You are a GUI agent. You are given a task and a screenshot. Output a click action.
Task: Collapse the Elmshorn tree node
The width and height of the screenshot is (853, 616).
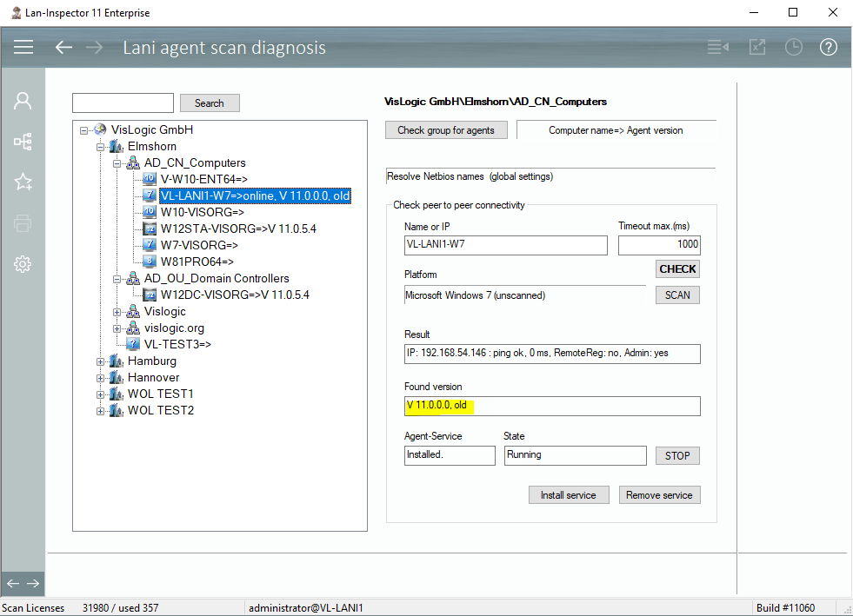pyautogui.click(x=101, y=147)
